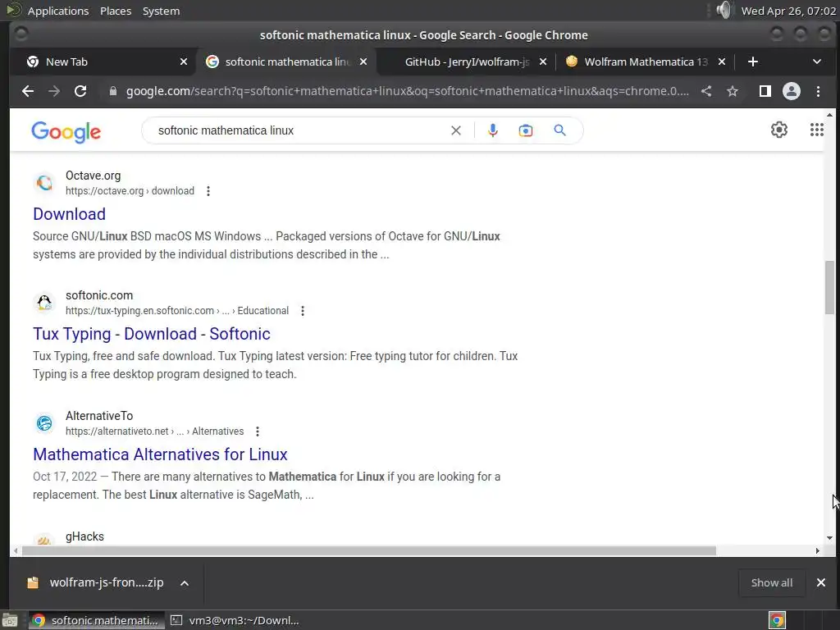840x630 pixels.
Task: Click the Chrome icon in the bottom-right tray
Action: [778, 620]
